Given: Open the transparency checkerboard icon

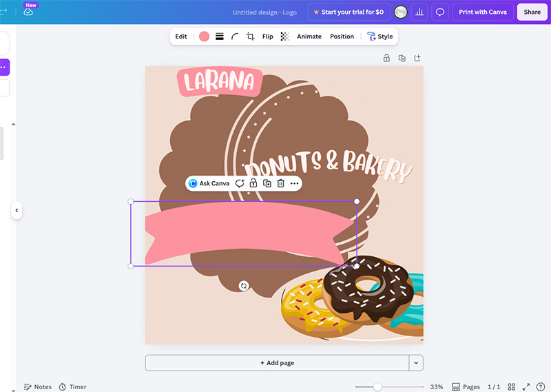Looking at the screenshot, I should [284, 37].
